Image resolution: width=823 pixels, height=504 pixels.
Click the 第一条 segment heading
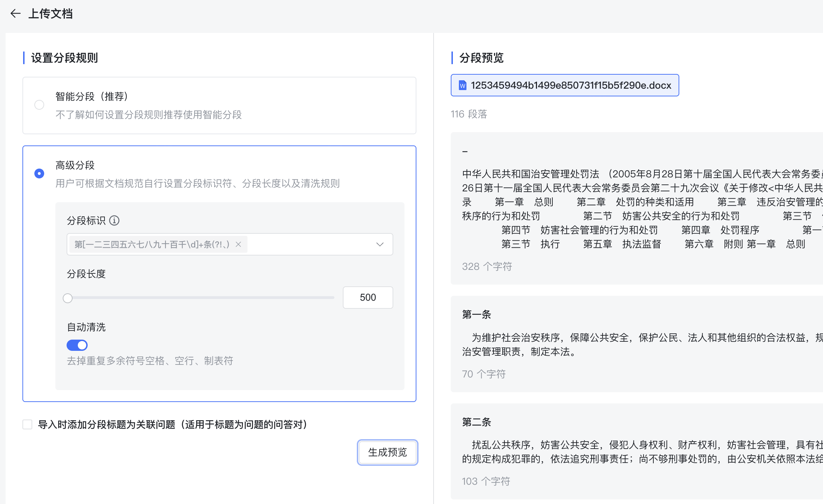[x=477, y=314]
